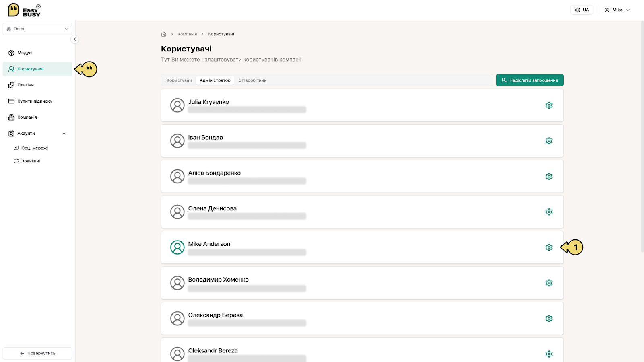Switch to the Співробітник tab

tap(252, 80)
